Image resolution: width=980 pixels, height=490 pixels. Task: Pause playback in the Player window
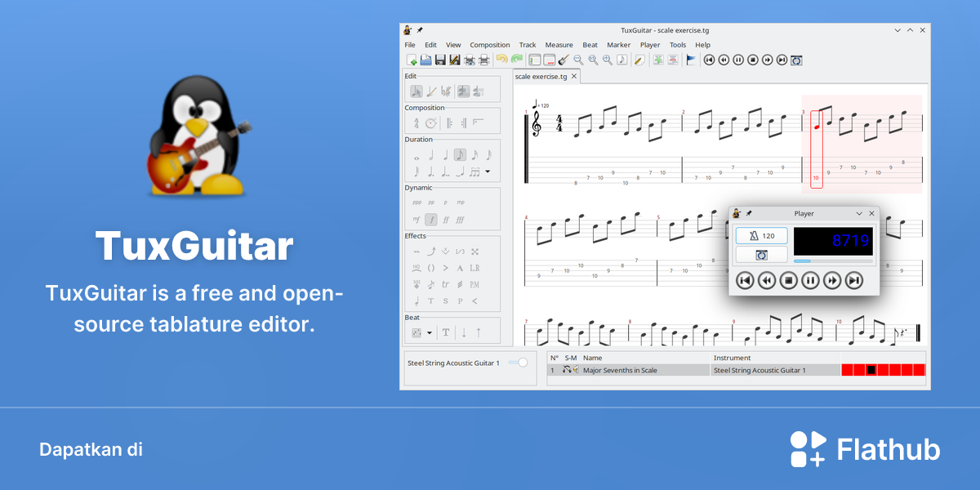tap(810, 281)
